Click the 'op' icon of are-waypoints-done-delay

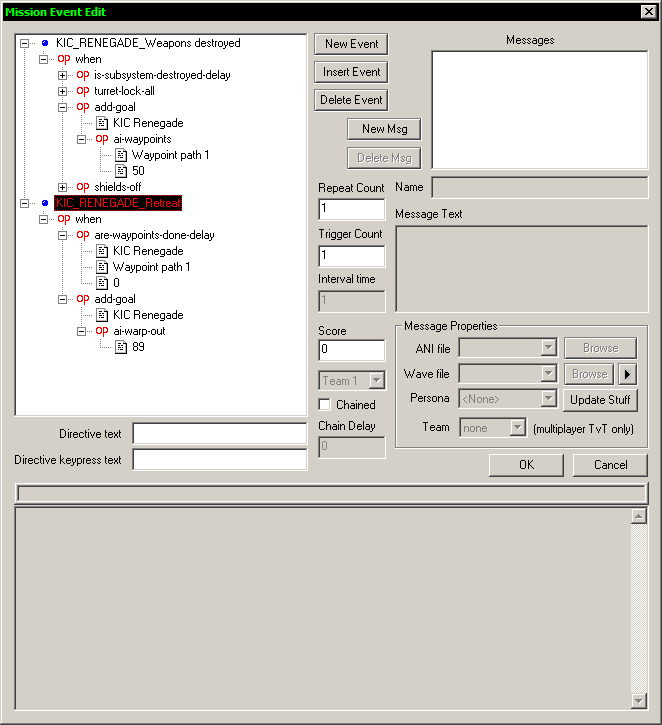click(83, 235)
